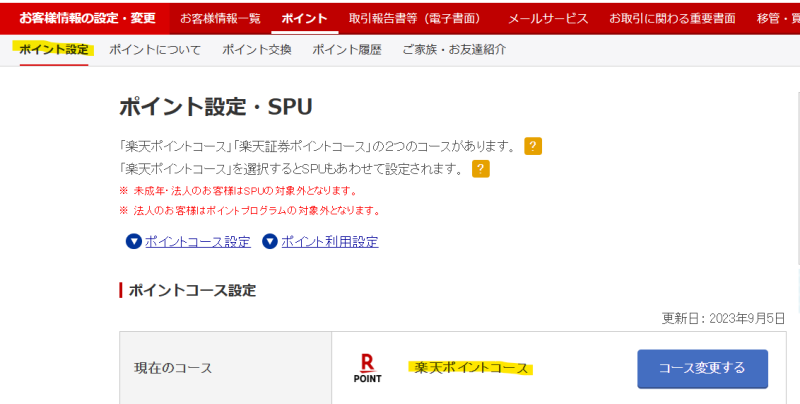View the ポイント履歴 sub-tab
This screenshot has height=404, width=800.
coord(347,49)
